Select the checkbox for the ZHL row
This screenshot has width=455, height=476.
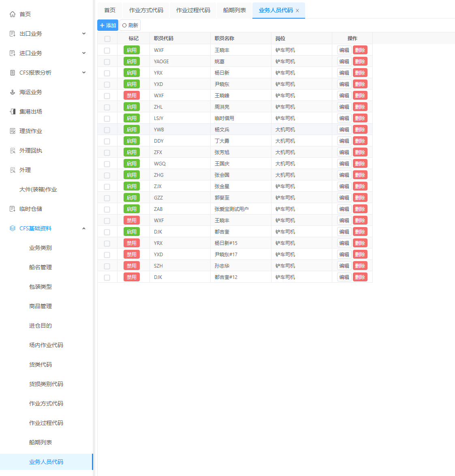(107, 107)
